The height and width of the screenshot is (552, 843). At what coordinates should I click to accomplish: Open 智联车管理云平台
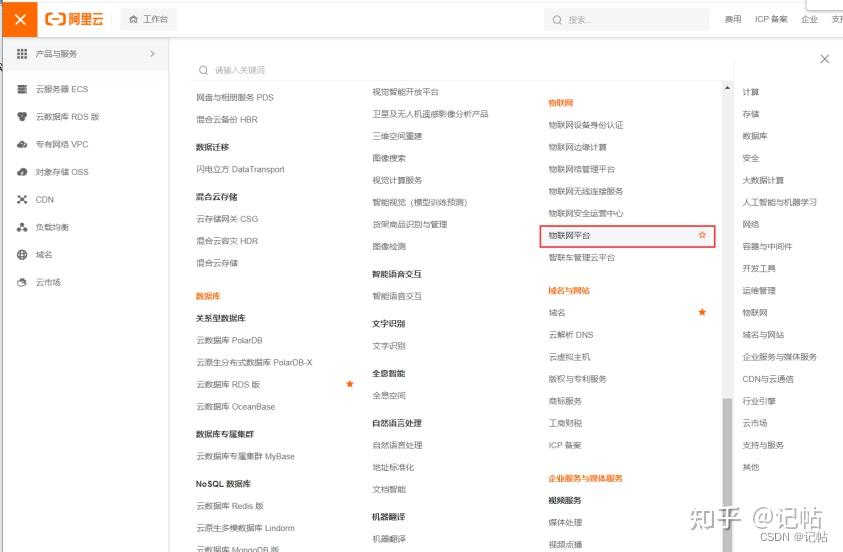click(581, 257)
